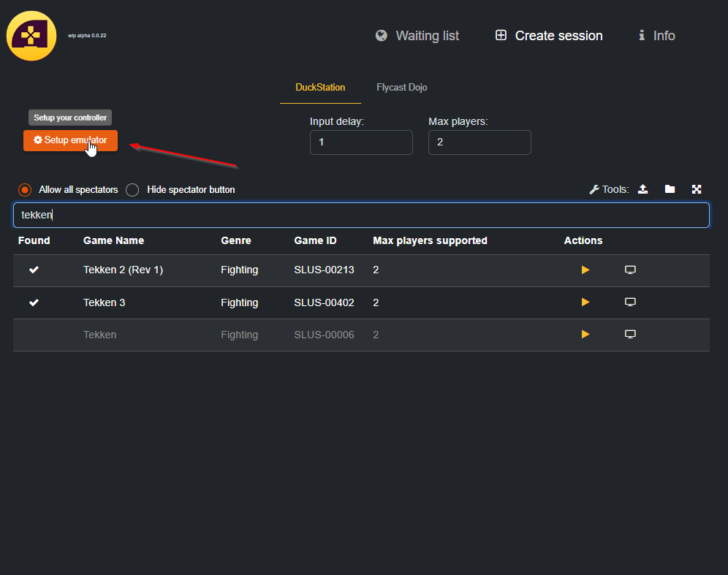Click game ID SLUS-00402
This screenshot has height=575, width=728.
324,302
